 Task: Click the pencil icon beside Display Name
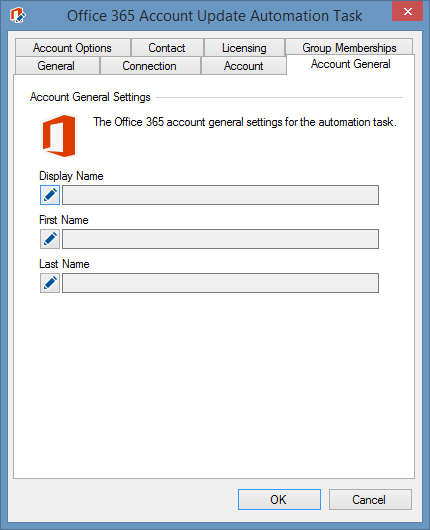(x=50, y=195)
